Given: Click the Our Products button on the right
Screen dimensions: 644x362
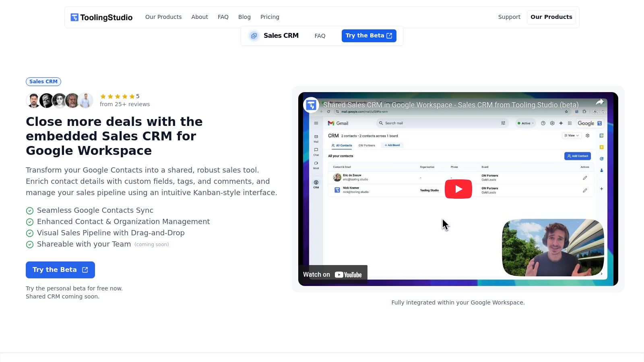Looking at the screenshot, I should 551,17.
